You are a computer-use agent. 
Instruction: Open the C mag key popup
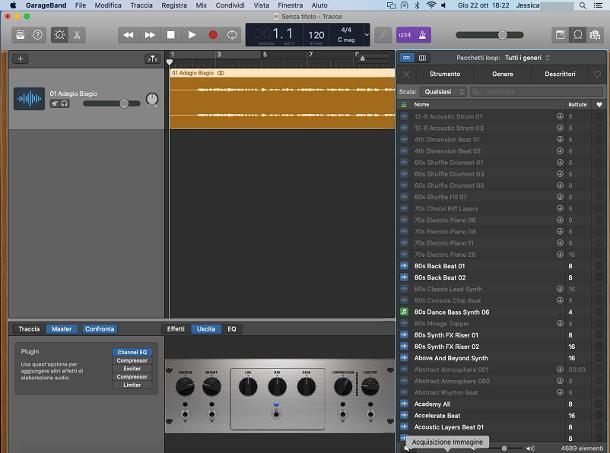346,40
